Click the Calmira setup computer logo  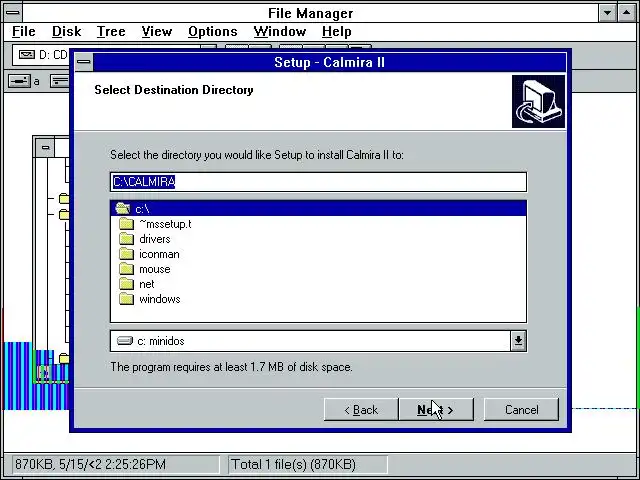[538, 101]
